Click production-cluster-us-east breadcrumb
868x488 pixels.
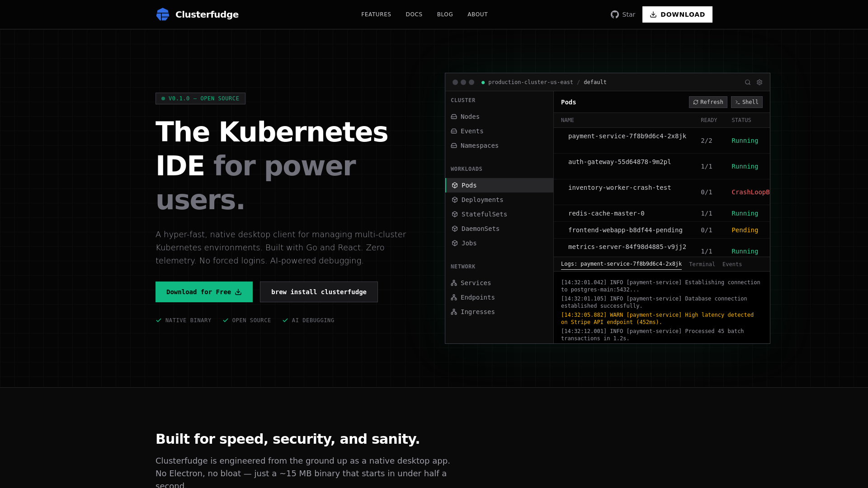click(x=531, y=82)
